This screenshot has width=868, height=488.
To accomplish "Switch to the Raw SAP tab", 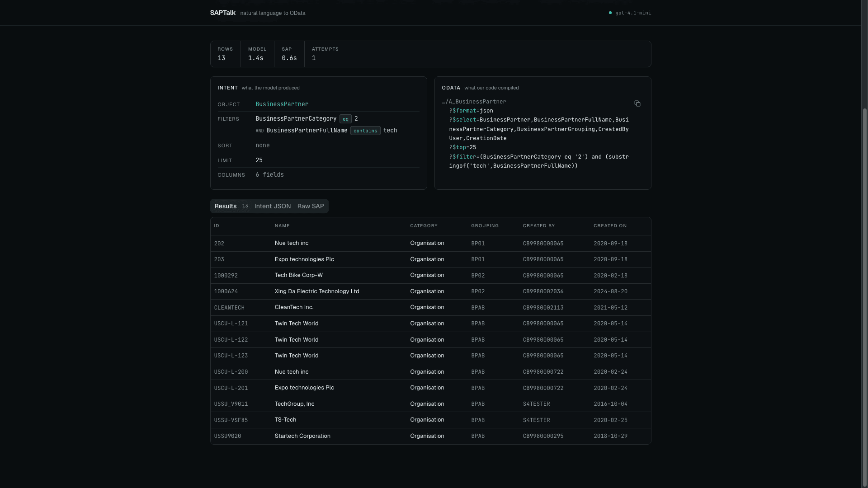I will tap(311, 206).
